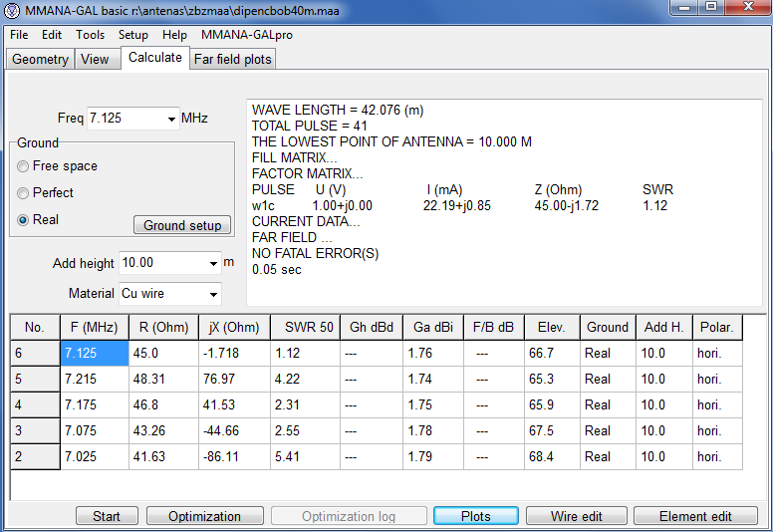773x532 pixels.
Task: Click row number 6 header
Action: [35, 354]
